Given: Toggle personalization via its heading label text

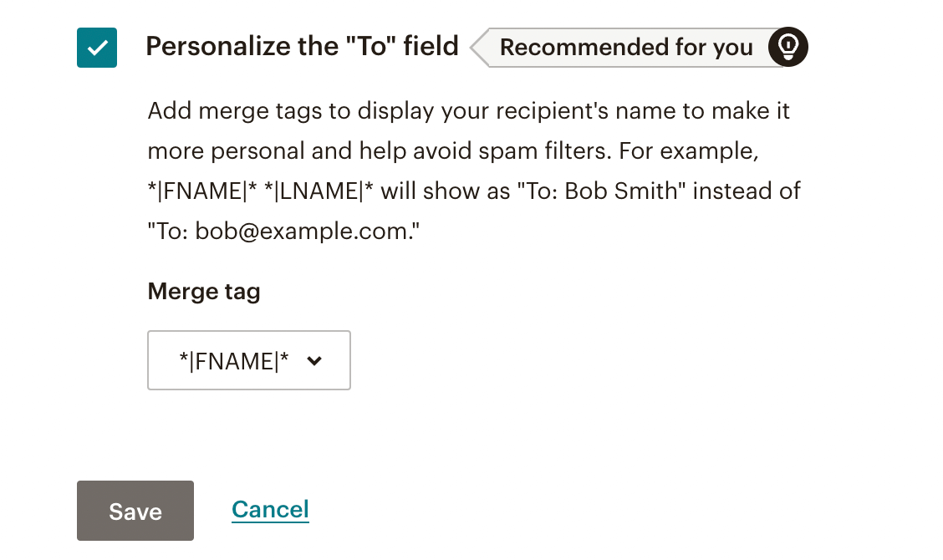Looking at the screenshot, I should pos(302,46).
